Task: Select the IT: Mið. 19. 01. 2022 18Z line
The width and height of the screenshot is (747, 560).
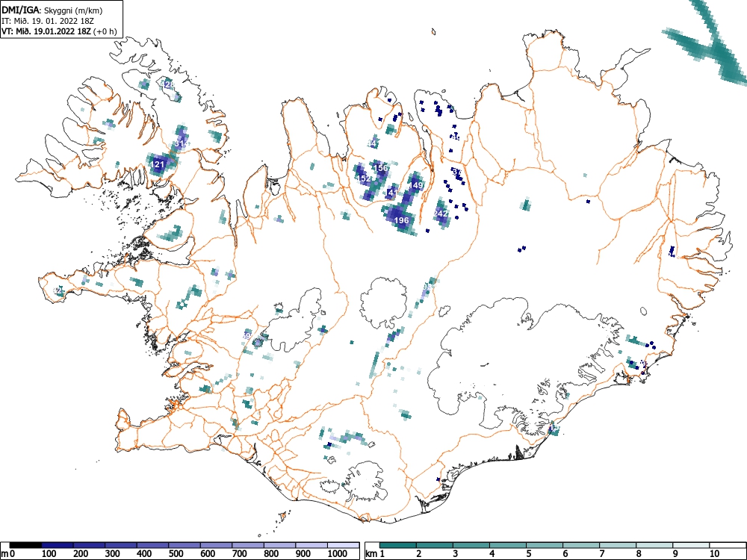Action: (x=46, y=21)
